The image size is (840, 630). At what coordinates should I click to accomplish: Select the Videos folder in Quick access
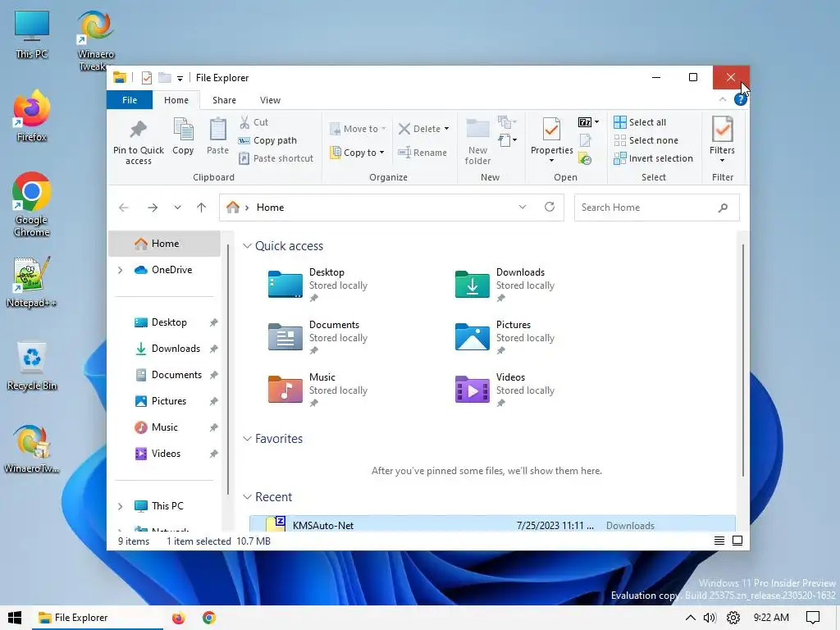tap(505, 390)
